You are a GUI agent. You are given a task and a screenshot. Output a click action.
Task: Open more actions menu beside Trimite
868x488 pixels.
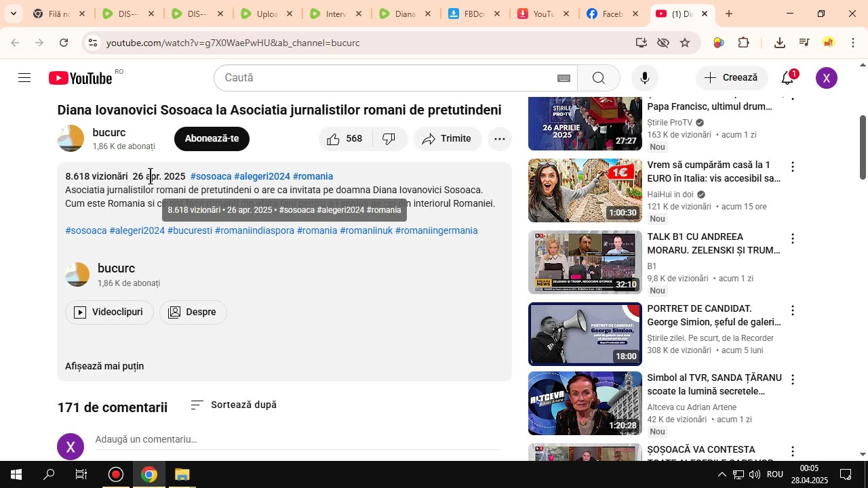pyautogui.click(x=500, y=139)
